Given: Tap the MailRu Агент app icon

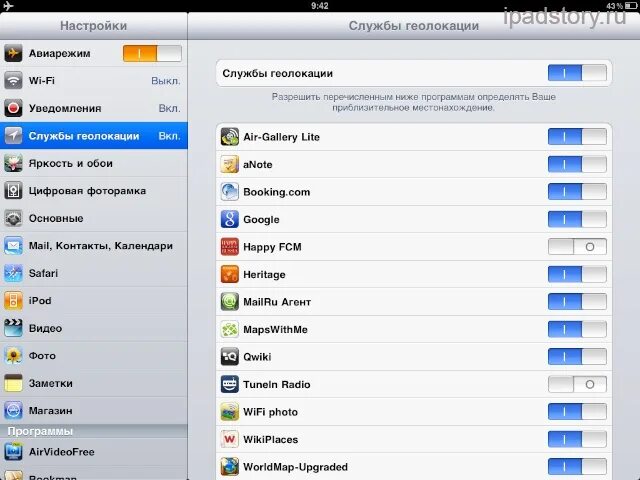Looking at the screenshot, I should 229,302.
